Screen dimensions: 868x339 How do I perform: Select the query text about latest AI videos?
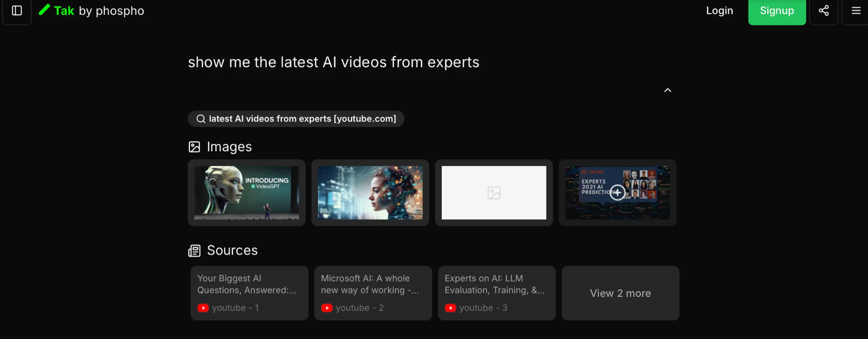coord(333,62)
